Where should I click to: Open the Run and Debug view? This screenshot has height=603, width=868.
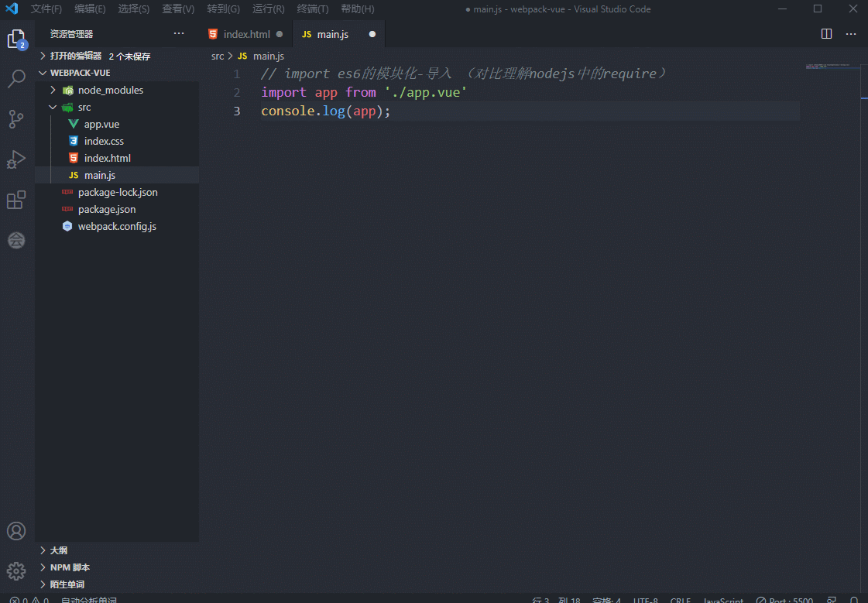tap(16, 159)
